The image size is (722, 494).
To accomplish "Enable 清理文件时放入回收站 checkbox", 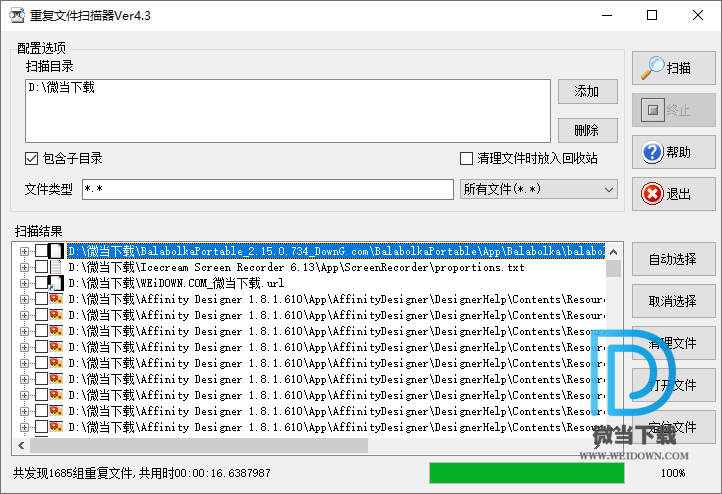I will coord(466,158).
